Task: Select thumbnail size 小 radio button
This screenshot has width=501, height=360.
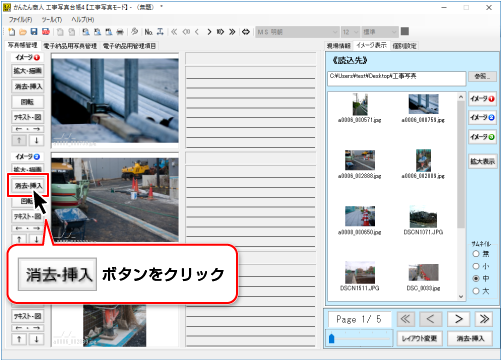Action: (x=476, y=266)
